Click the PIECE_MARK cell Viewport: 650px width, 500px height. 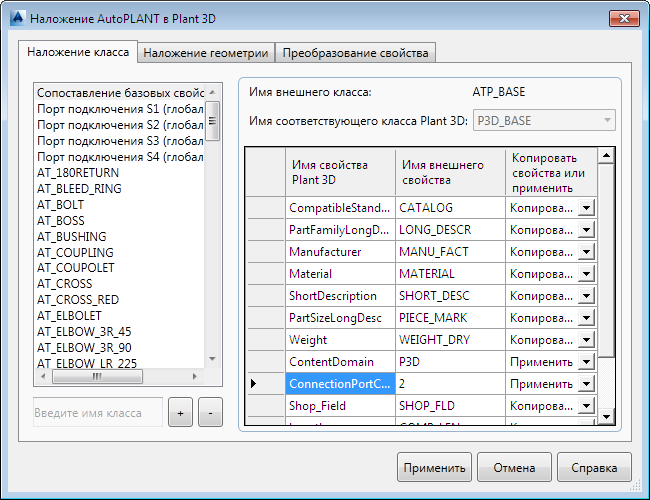(x=450, y=318)
